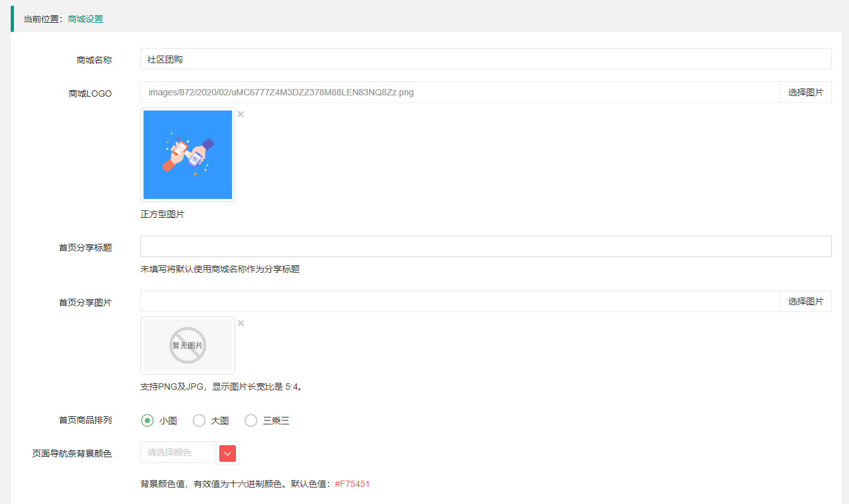
Task: Open the blue LOGO thumbnail image
Action: [188, 155]
